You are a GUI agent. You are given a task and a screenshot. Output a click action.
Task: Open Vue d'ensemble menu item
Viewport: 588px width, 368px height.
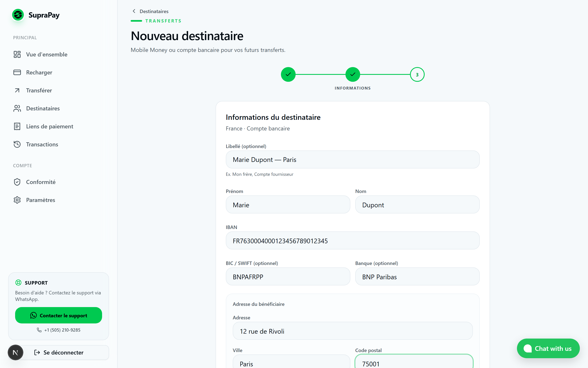point(59,54)
